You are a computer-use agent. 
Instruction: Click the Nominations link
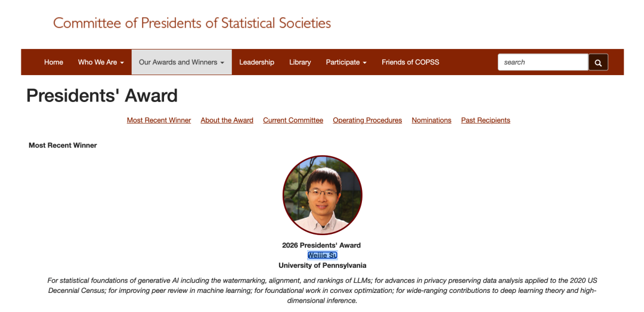tap(432, 121)
